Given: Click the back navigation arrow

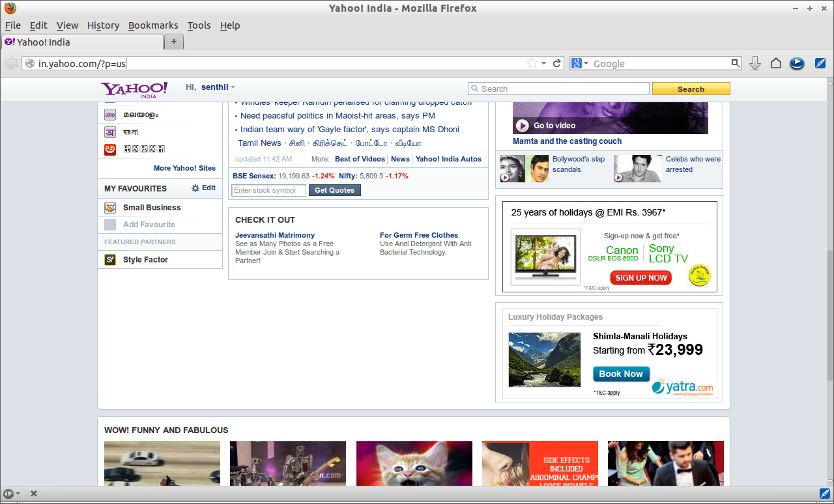Looking at the screenshot, I should [11, 63].
